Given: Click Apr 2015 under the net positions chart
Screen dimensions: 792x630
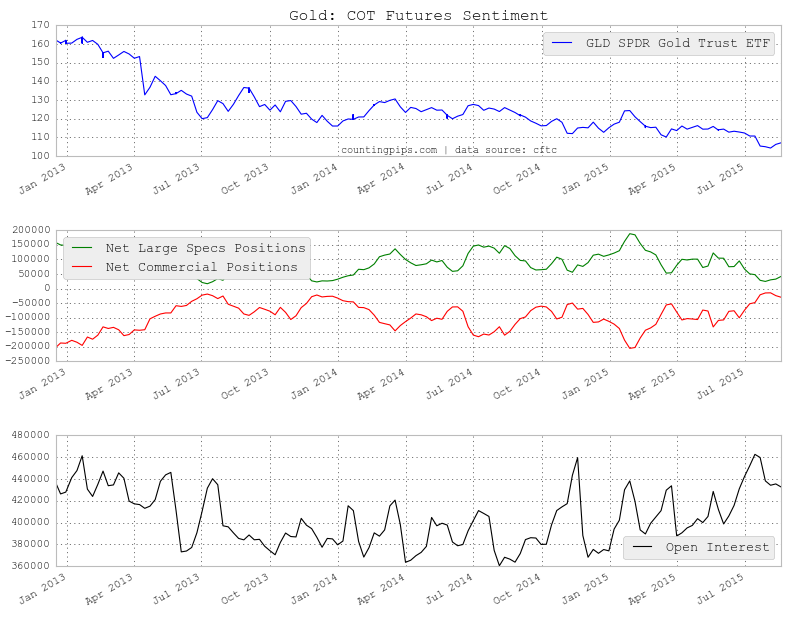Looking at the screenshot, I should point(652,384).
